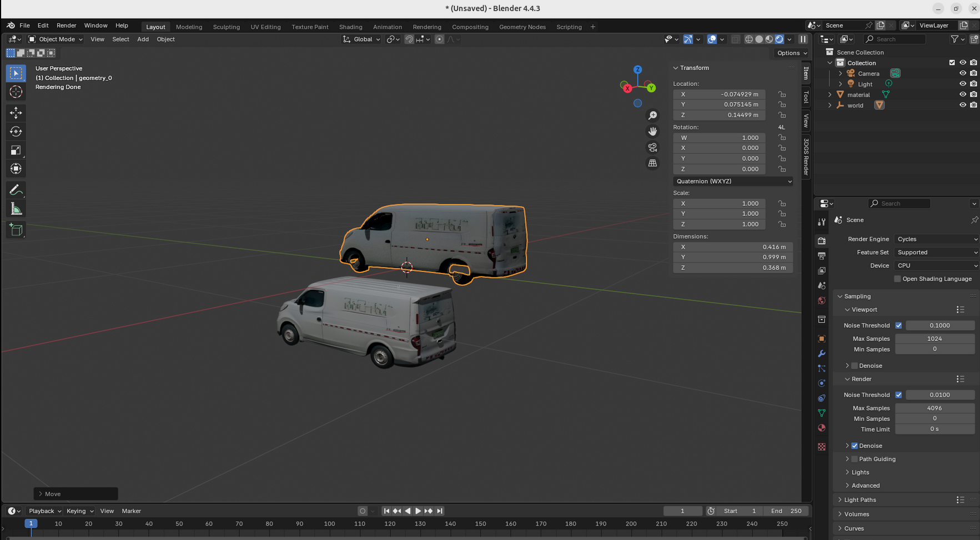980x540 pixels.
Task: Open the Render Engine dropdown
Action: point(936,239)
